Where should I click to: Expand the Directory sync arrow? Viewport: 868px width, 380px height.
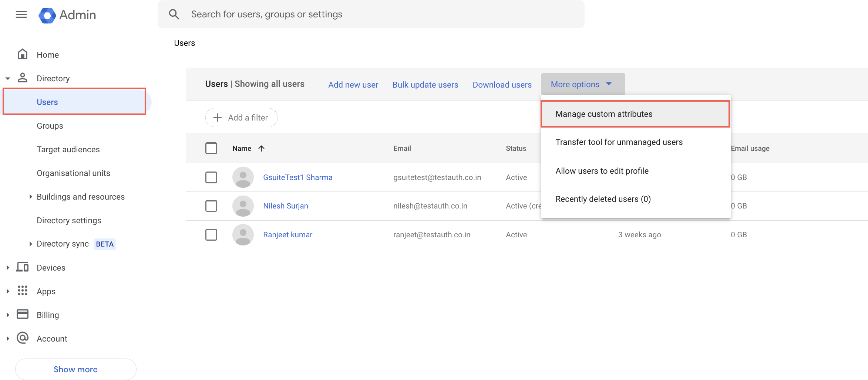[31, 244]
